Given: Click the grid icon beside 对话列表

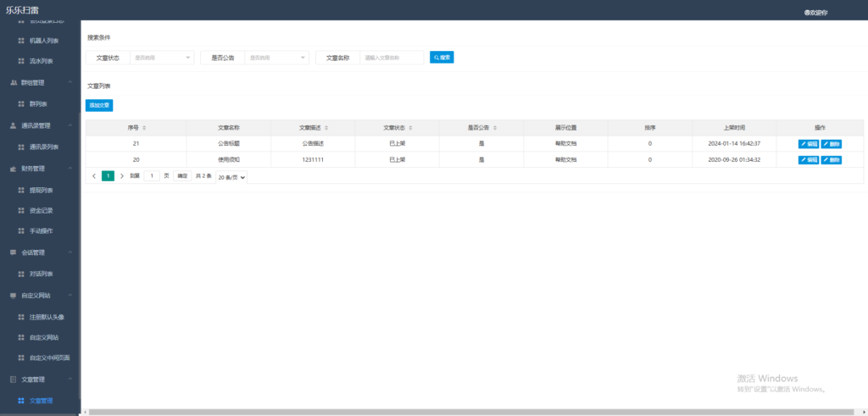Looking at the screenshot, I should click(x=21, y=274).
